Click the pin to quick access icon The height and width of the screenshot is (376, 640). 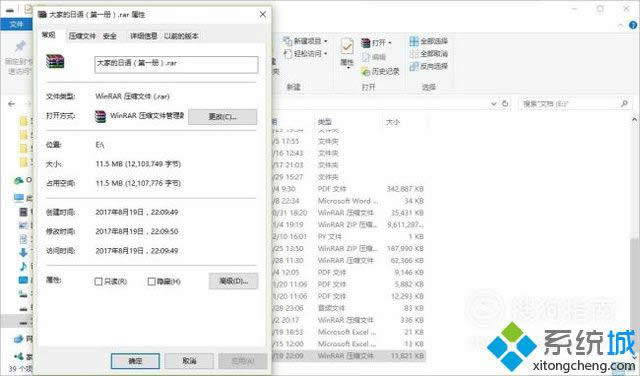tap(20, 46)
